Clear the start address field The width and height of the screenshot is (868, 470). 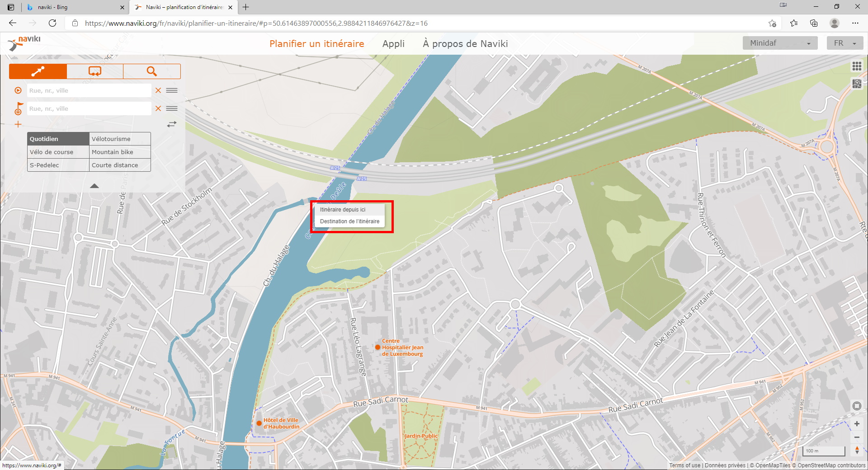click(158, 90)
